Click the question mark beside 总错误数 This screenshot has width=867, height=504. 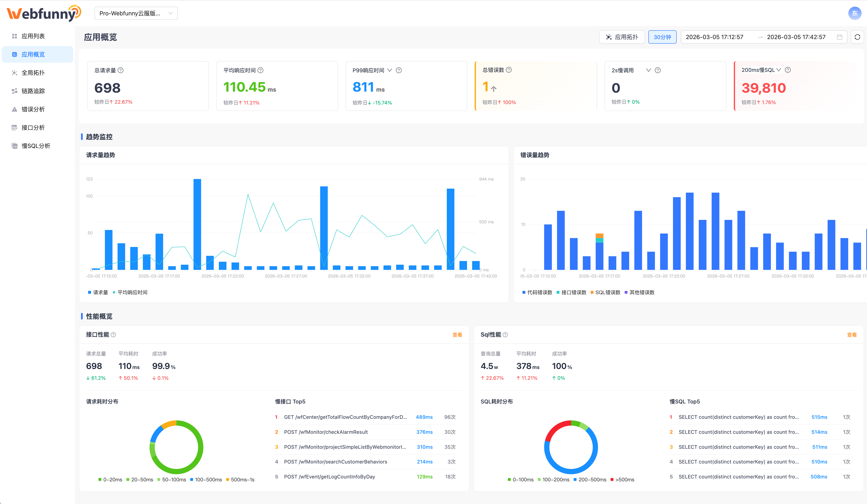coord(509,70)
